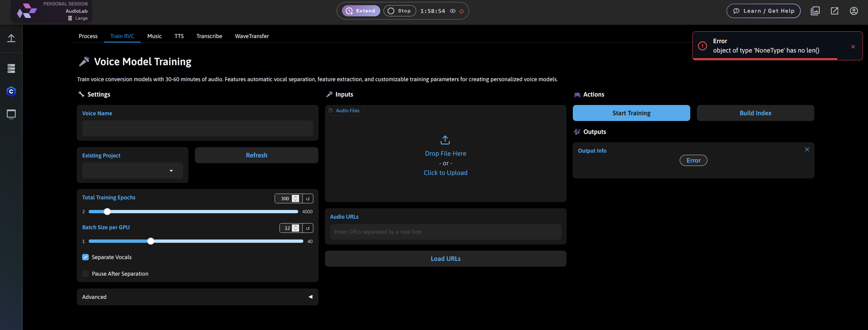868x330 pixels.
Task: Click the session timer 1:58:54
Action: pyautogui.click(x=433, y=11)
